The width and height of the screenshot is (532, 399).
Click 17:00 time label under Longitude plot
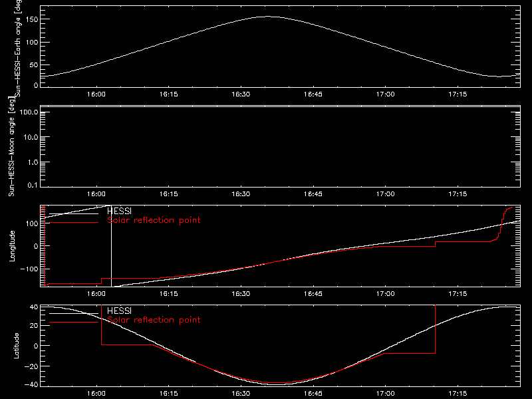386,294
